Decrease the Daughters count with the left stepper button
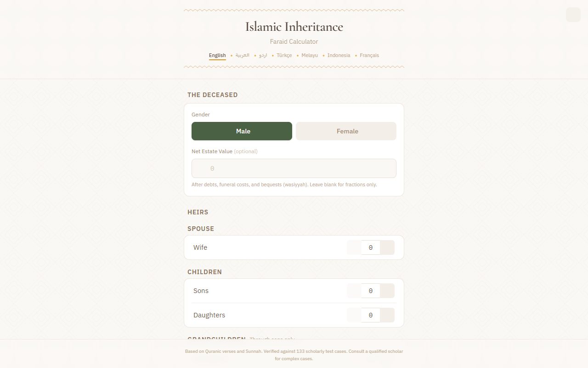Image resolution: width=588 pixels, height=368 pixels. (354, 315)
